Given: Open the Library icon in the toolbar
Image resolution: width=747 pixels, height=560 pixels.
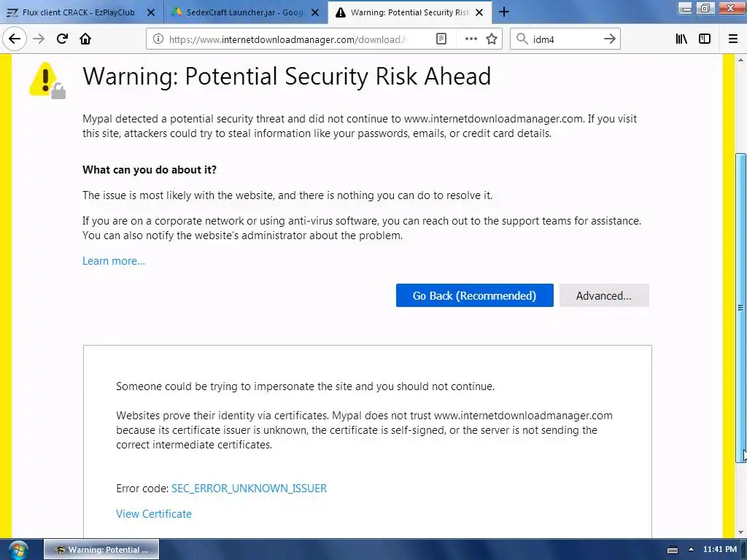Looking at the screenshot, I should point(681,39).
